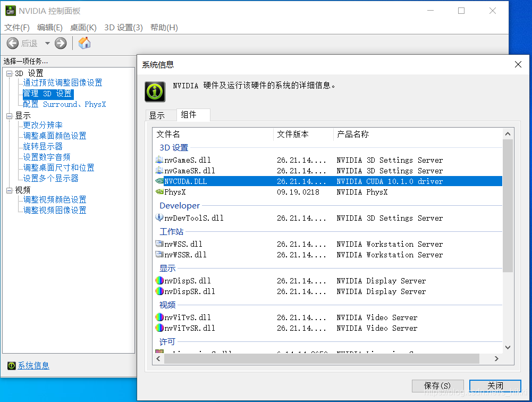Open 通过预览调整图像设置 task
This screenshot has width=532, height=402.
tap(63, 82)
